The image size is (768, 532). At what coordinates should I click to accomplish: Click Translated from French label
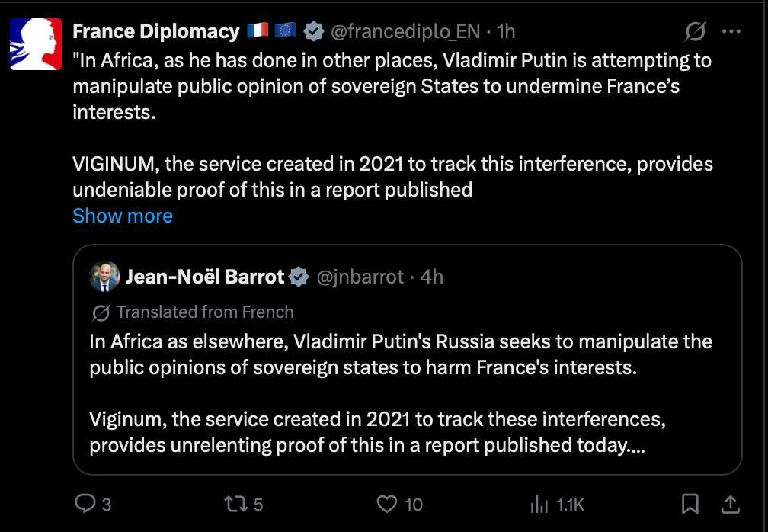pos(205,312)
